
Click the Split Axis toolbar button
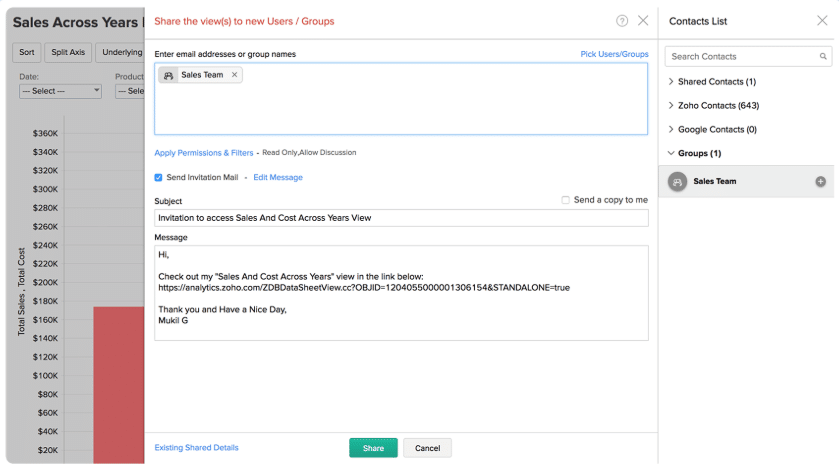(x=68, y=52)
